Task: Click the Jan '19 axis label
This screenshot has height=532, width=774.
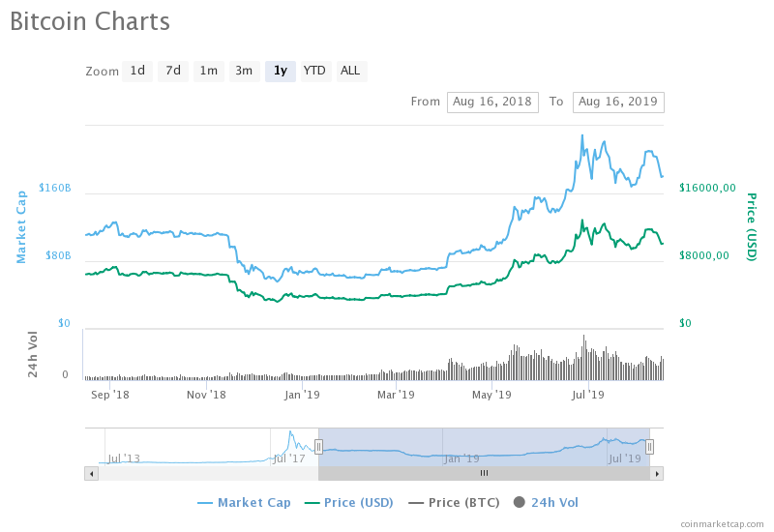Action: click(x=302, y=395)
